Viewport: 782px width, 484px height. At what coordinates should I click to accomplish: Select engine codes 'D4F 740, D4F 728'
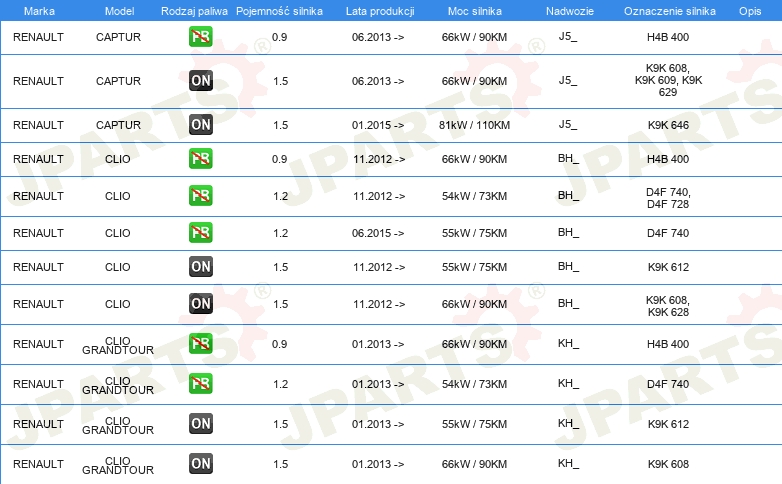668,198
